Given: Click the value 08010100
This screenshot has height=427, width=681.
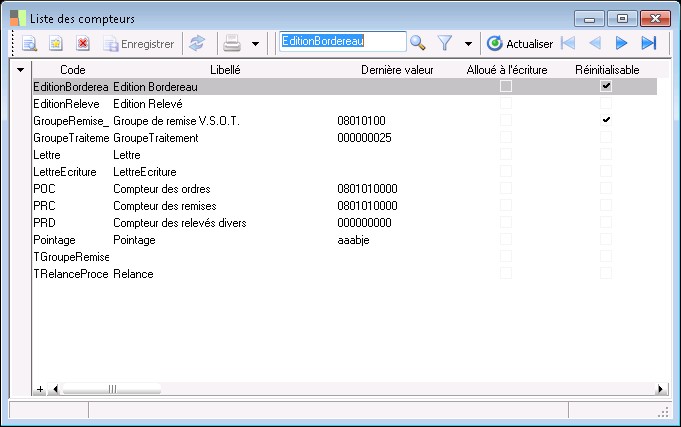Looking at the screenshot, I should click(361, 121).
